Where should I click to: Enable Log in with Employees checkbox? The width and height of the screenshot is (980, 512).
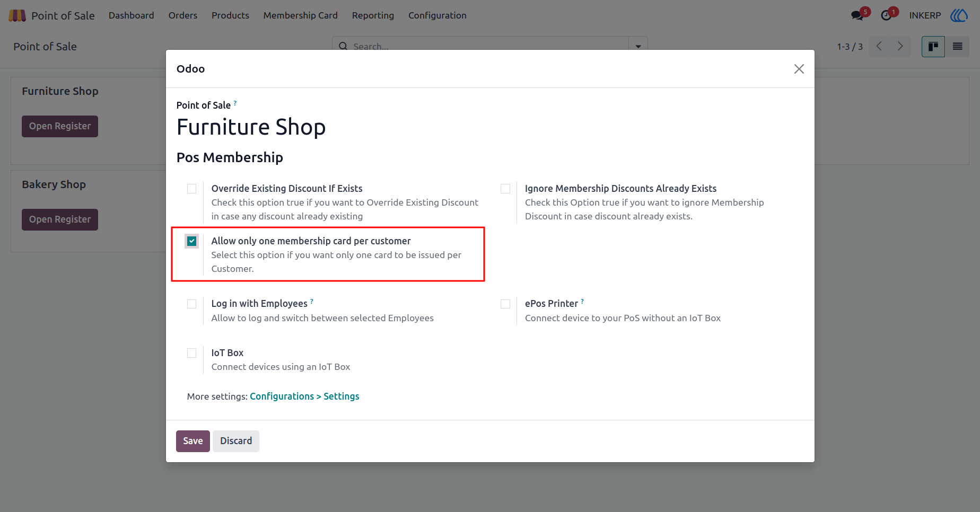pyautogui.click(x=192, y=304)
